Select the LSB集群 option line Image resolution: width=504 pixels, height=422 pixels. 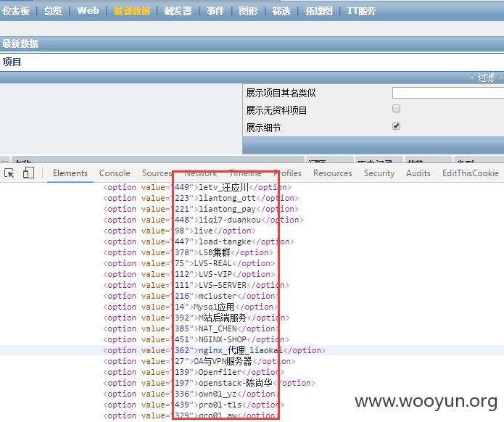(x=188, y=252)
